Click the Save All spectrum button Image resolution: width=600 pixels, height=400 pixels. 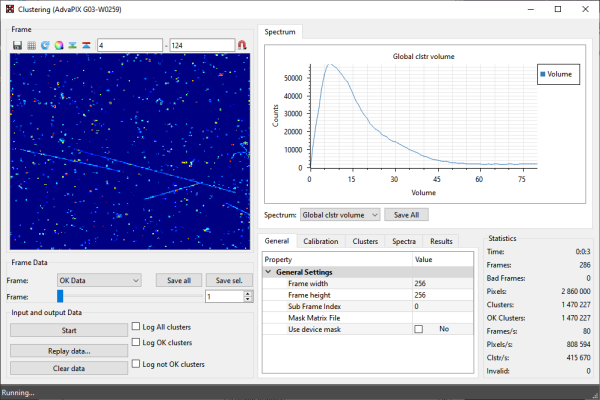408,214
